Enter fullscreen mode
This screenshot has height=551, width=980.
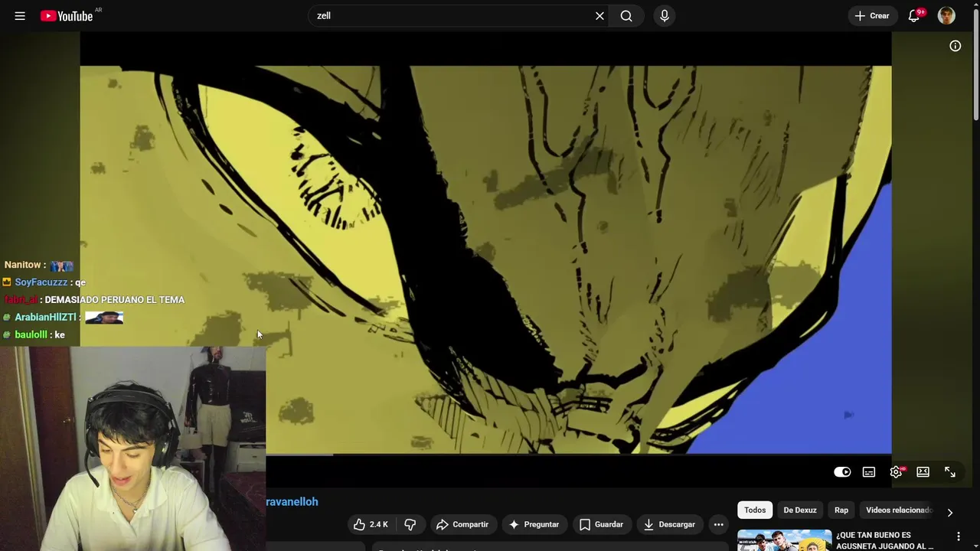click(x=950, y=472)
